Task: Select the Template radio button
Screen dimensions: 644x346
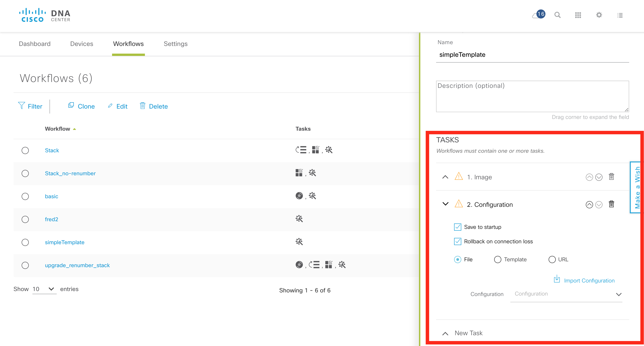Action: pos(498,259)
